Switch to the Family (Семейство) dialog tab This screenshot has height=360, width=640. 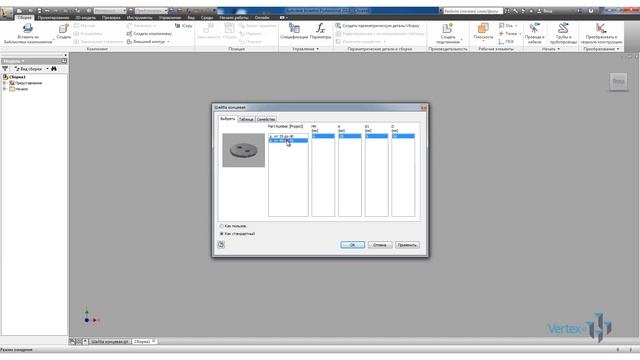pyautogui.click(x=266, y=119)
